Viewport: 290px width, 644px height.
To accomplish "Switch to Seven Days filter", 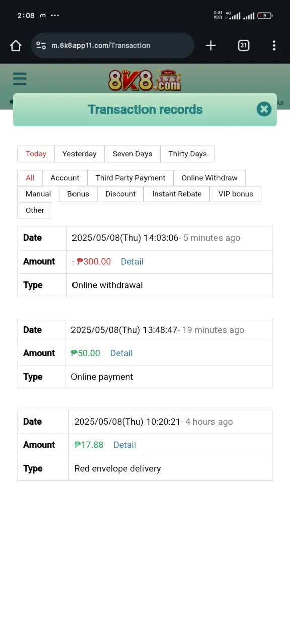I will (x=132, y=154).
